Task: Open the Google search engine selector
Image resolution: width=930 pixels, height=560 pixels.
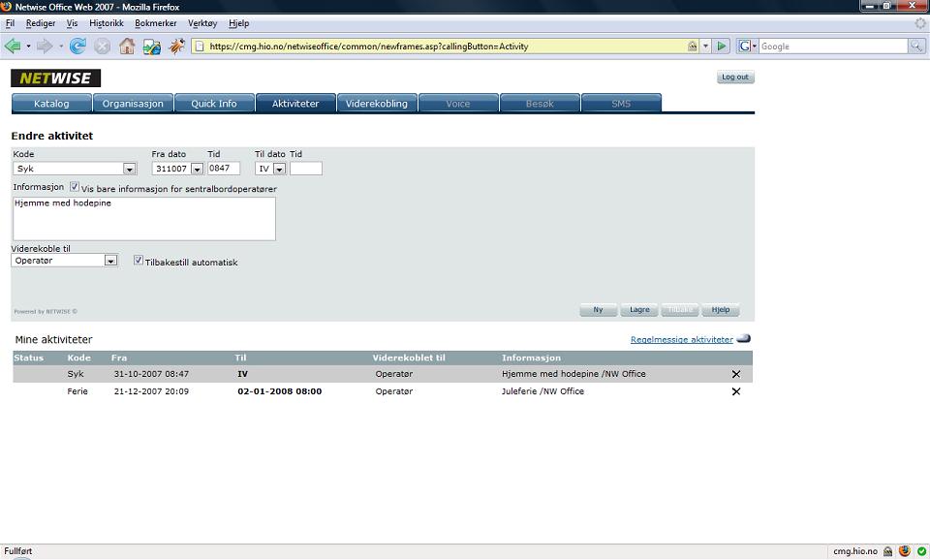Action: click(747, 46)
